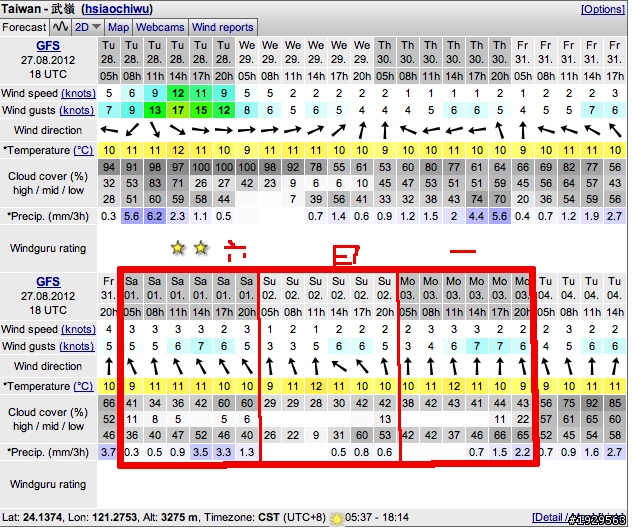This screenshot has width=633, height=528.
Task: Select green wind speed cell '12' Tu 14h
Action: point(178,93)
